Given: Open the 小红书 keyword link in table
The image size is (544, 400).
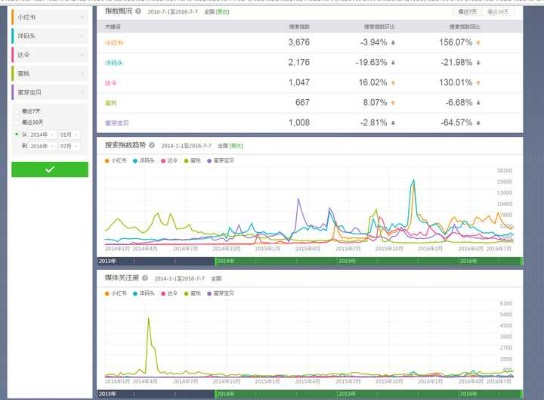Looking at the screenshot, I should 114,43.
